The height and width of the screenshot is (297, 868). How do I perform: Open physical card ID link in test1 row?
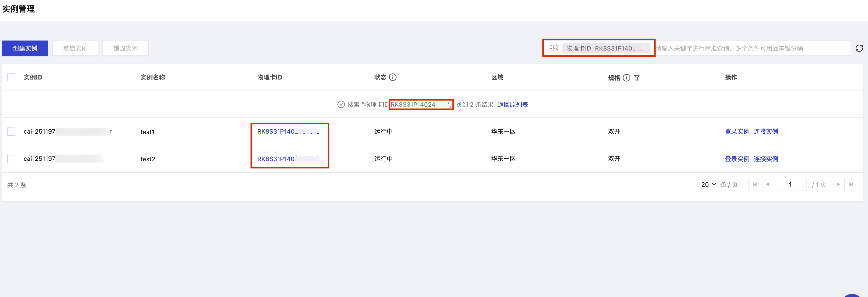288,132
